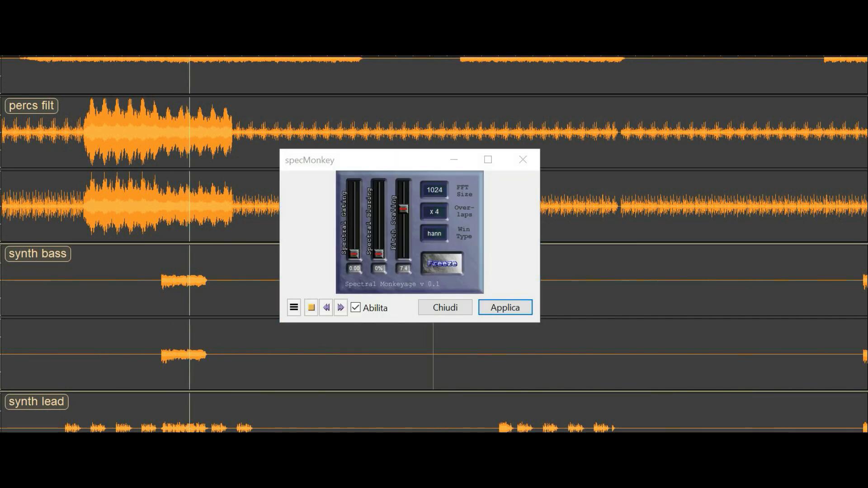This screenshot has height=488, width=868.
Task: Open the effect manage menu hamburger icon
Action: [294, 308]
